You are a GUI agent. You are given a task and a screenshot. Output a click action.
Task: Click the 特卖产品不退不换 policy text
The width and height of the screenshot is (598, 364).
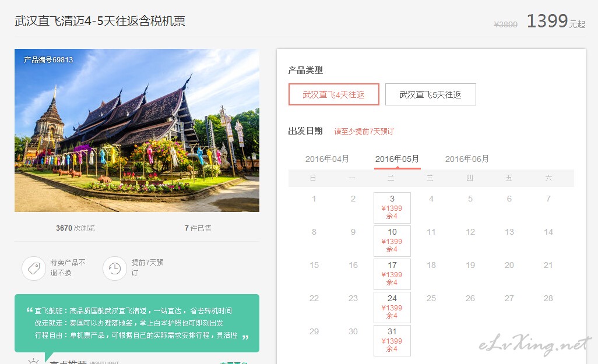(x=68, y=267)
